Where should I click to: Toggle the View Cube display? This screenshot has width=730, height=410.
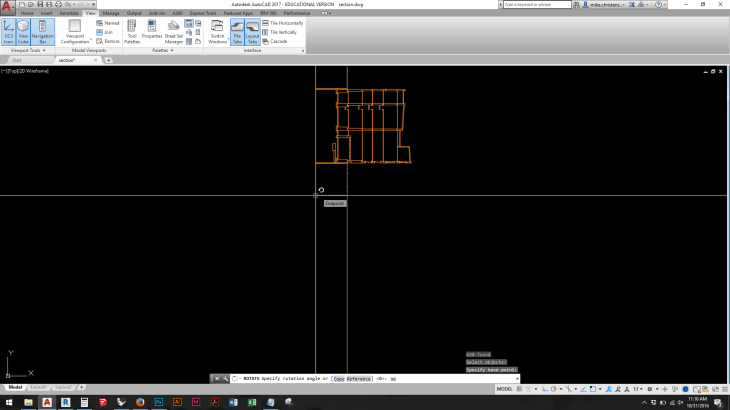tap(24, 31)
